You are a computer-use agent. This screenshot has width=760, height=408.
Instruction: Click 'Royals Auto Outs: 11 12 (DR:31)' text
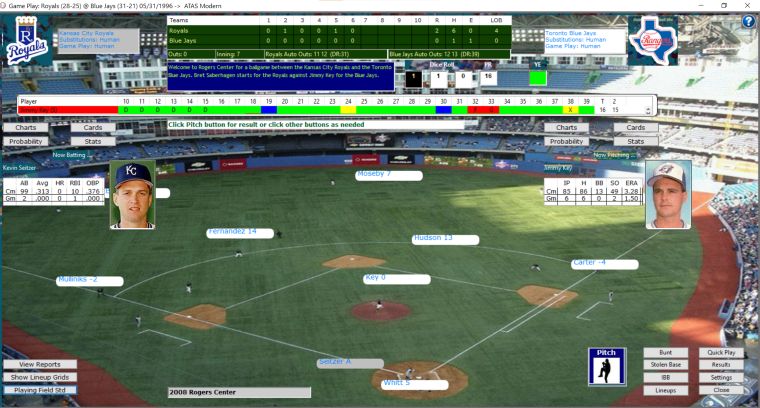pos(307,54)
